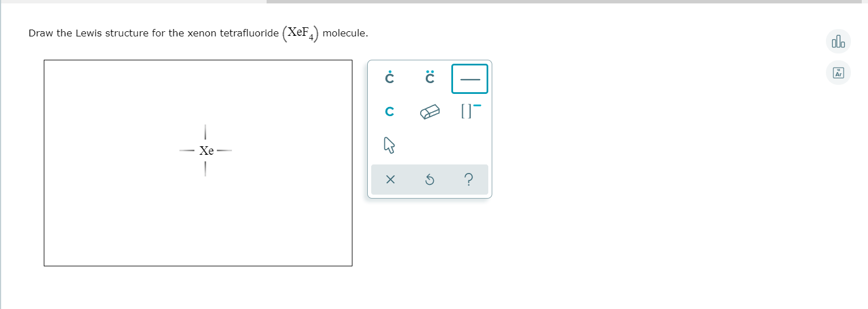Activate the eraser tool

tap(430, 112)
